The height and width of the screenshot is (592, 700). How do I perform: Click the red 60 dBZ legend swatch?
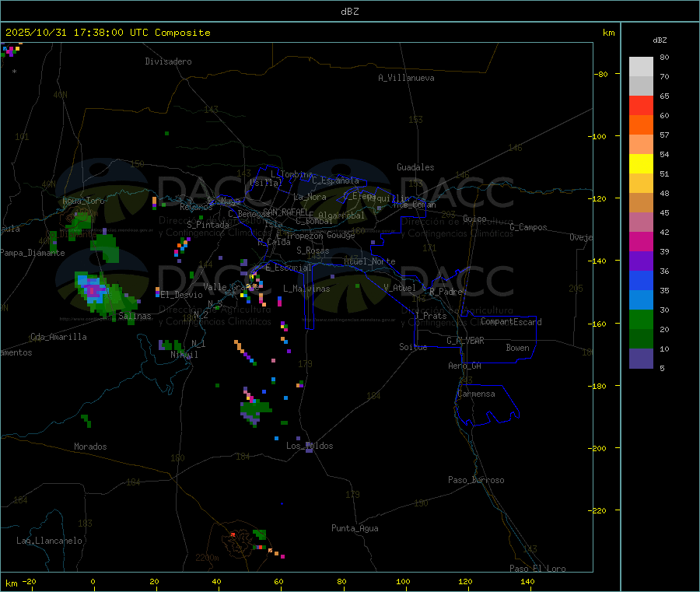pos(641,106)
